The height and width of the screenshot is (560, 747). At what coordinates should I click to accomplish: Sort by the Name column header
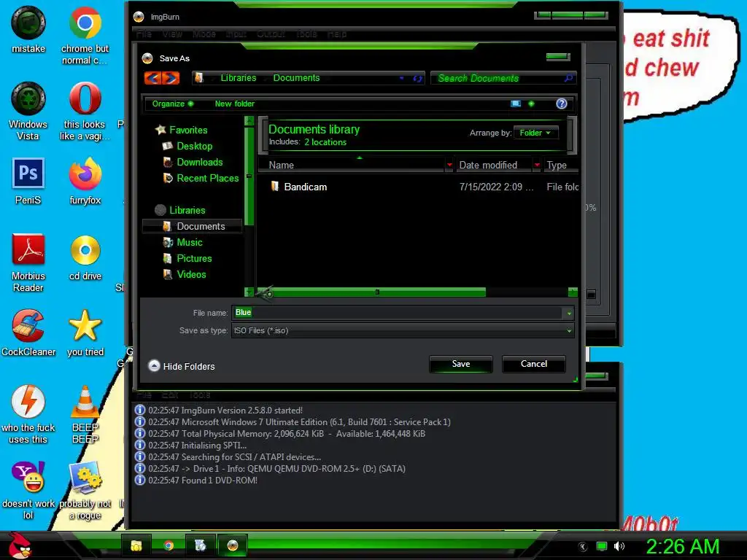click(351, 165)
